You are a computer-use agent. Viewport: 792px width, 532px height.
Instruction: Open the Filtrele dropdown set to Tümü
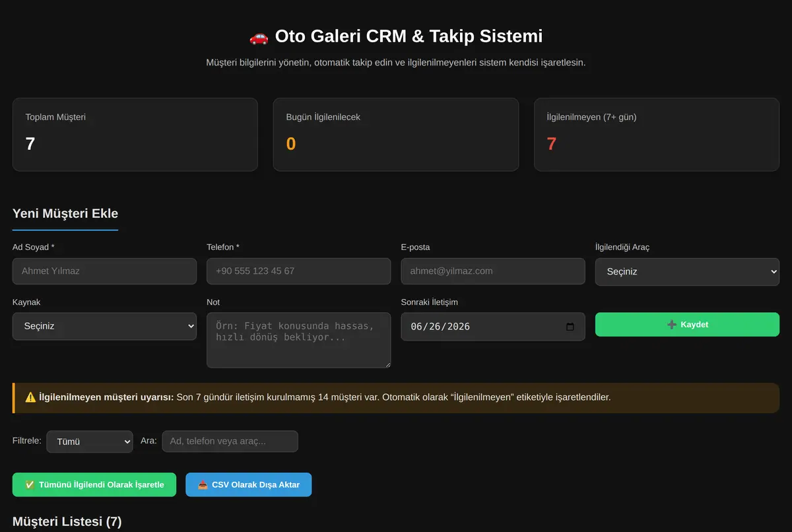pos(90,442)
